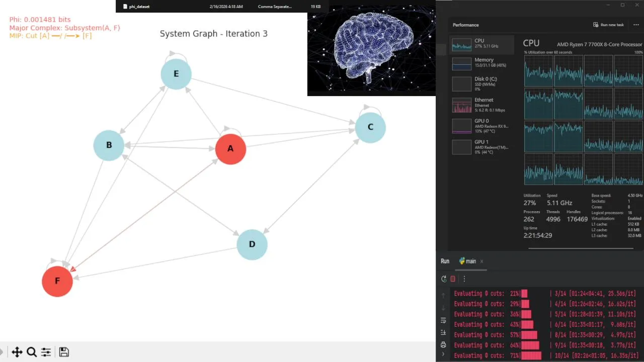The height and width of the screenshot is (362, 644).
Task: Select GPU 0 AMD Radeon RX entry
Action: (482, 126)
